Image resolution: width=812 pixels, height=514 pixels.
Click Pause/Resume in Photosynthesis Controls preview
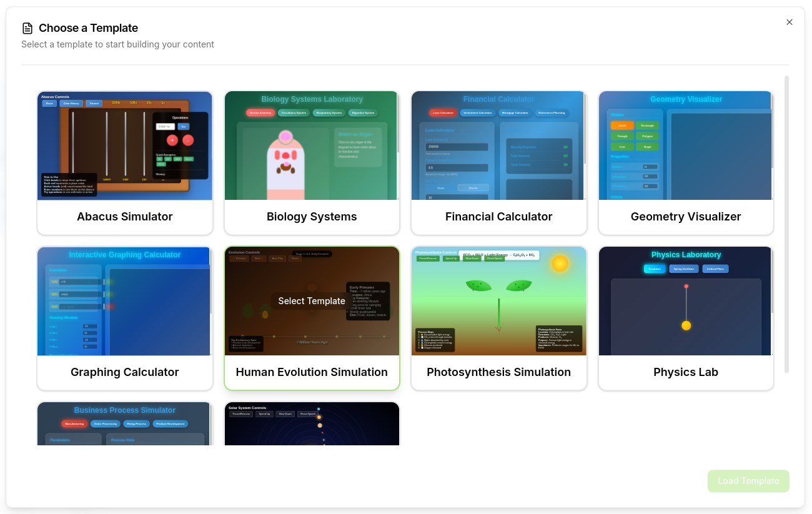tap(428, 258)
